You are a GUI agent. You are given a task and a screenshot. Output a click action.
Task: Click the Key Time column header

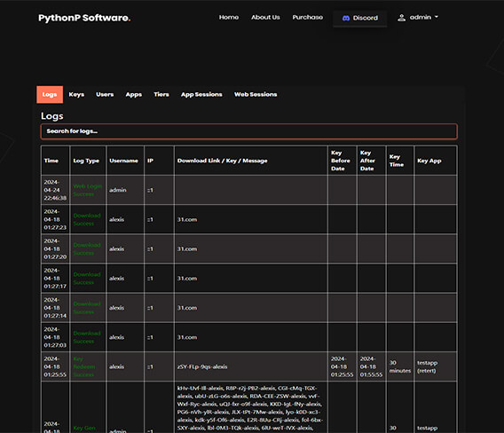[397, 161]
